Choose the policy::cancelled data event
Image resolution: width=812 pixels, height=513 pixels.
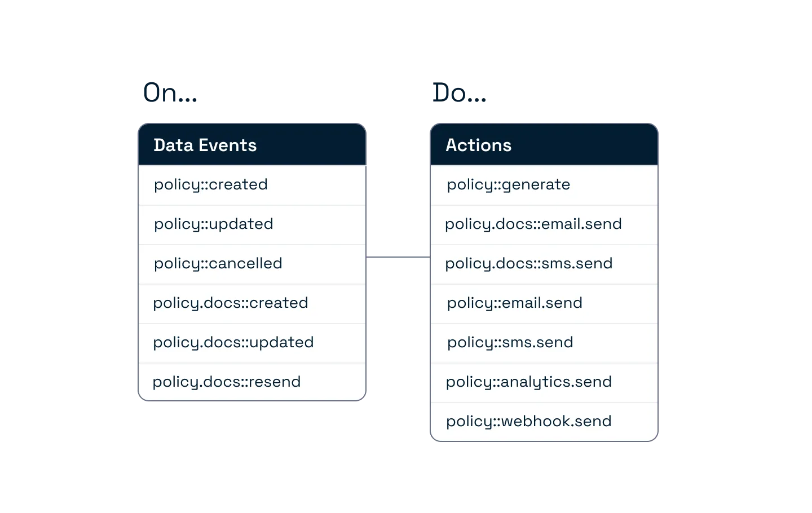coord(252,264)
